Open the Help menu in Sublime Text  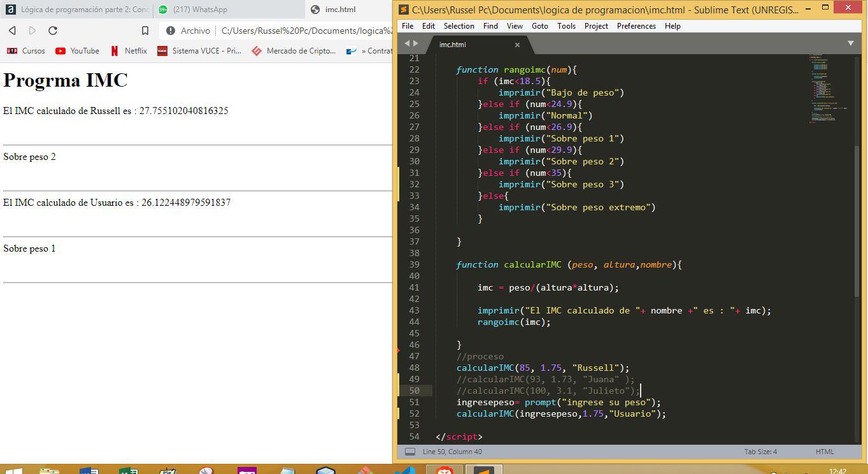(672, 26)
